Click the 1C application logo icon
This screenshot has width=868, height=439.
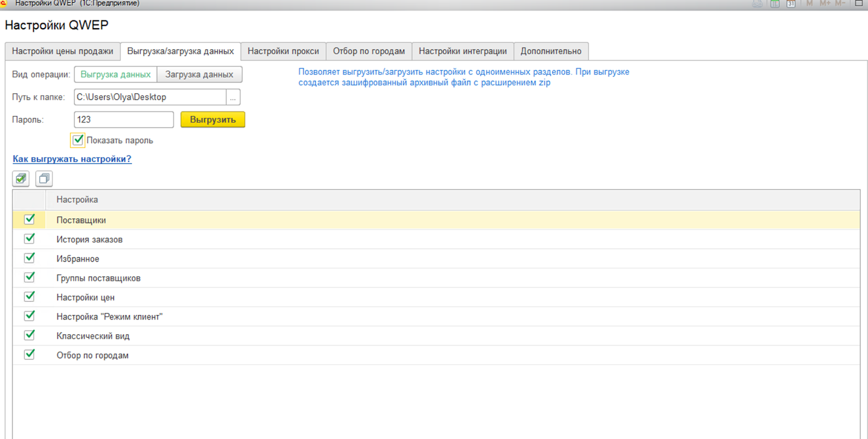click(3, 3)
